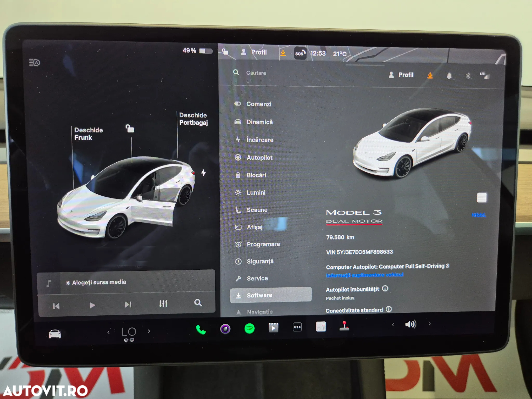532x399 pixels.
Task: Open the Arcade joystick app
Action: pos(344,326)
